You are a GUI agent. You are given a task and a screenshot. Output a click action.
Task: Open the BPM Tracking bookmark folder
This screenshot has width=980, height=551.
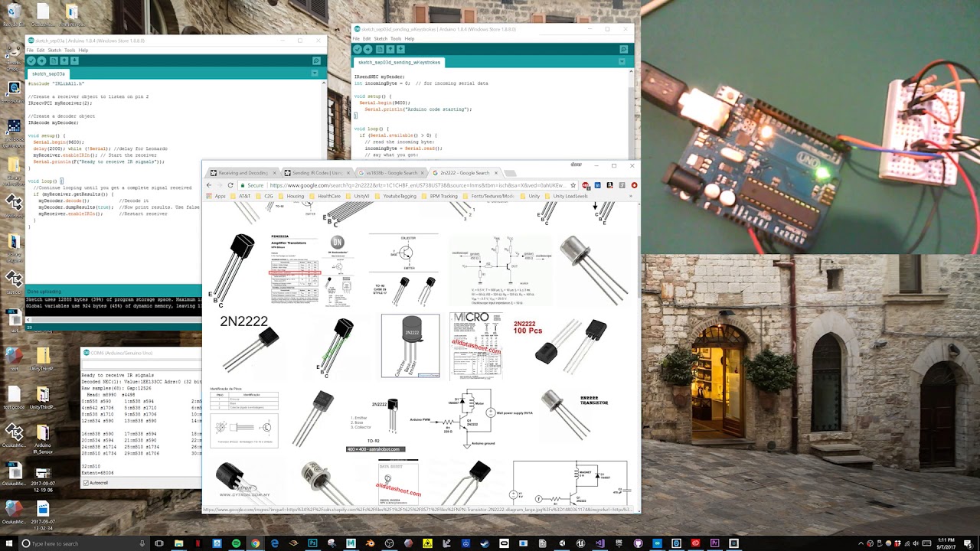(x=439, y=196)
